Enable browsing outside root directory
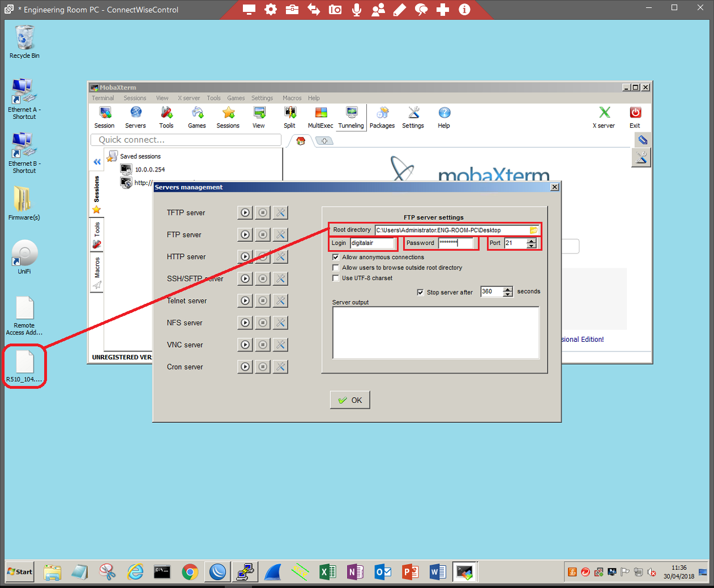 [336, 268]
